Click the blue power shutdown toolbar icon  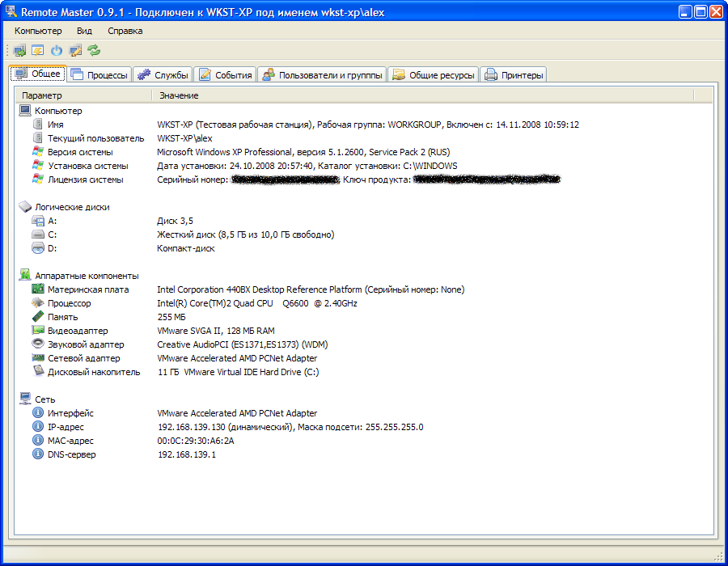(x=57, y=50)
